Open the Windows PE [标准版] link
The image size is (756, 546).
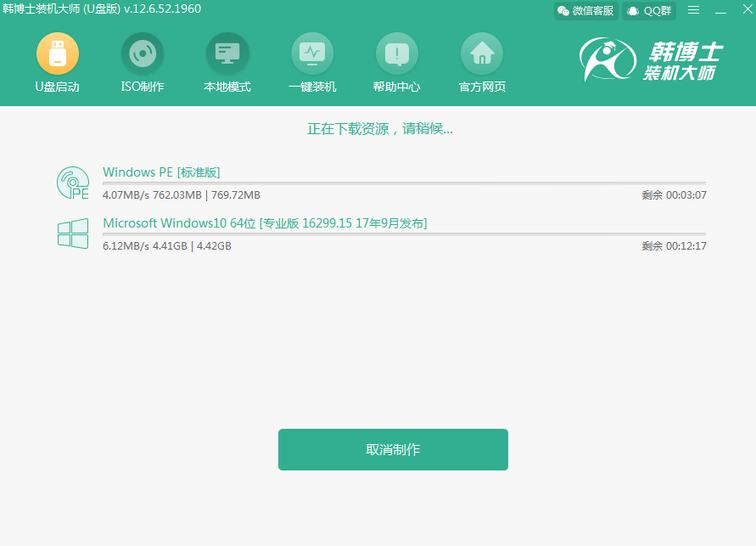coord(160,172)
